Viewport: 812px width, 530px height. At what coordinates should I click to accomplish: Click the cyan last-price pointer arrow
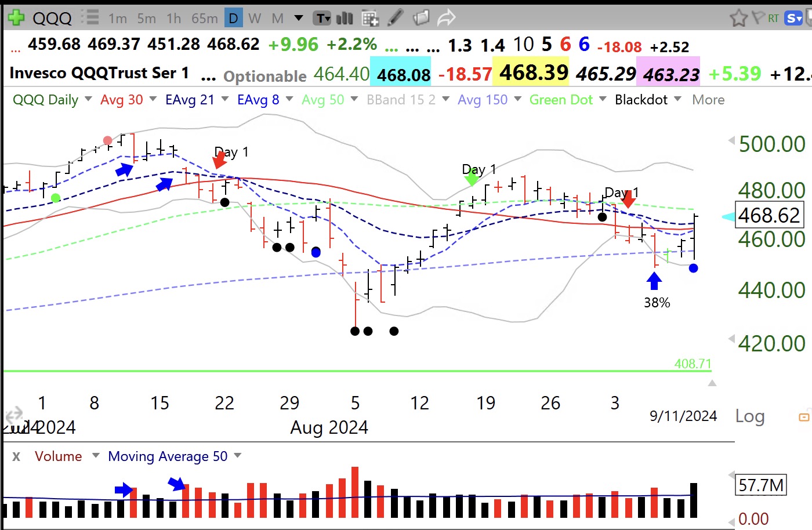tap(728, 217)
